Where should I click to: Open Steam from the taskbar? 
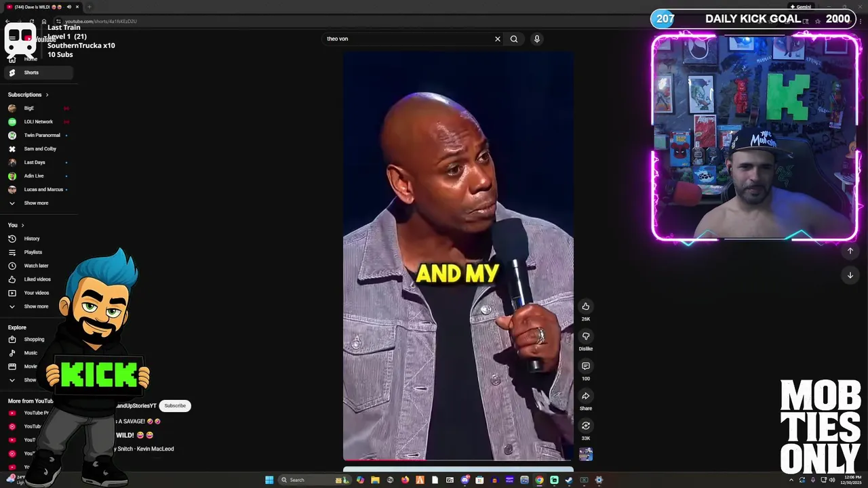tap(569, 480)
